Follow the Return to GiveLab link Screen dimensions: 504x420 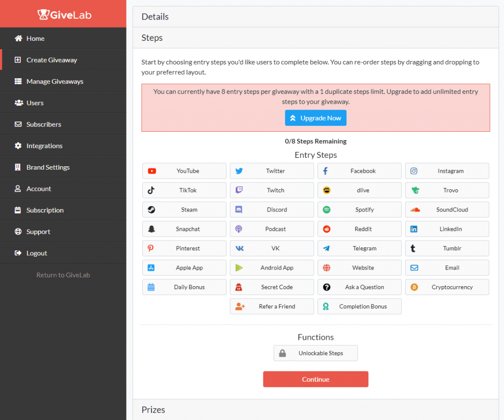click(x=63, y=275)
